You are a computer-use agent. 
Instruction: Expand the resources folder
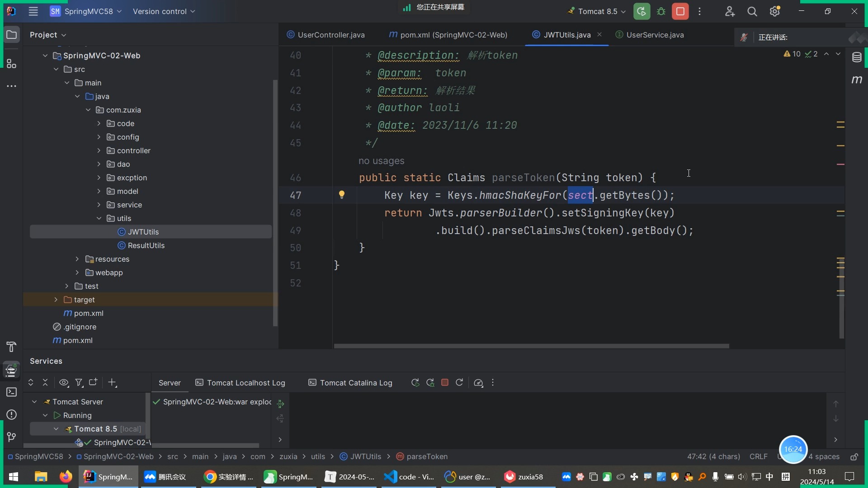(77, 259)
